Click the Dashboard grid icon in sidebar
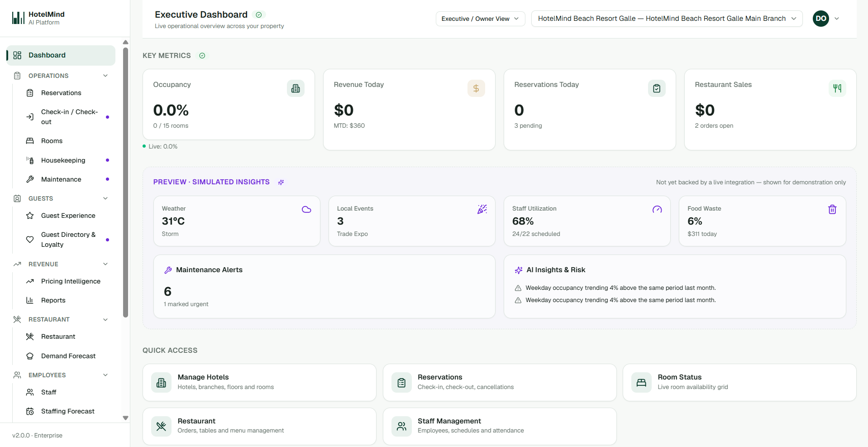The width and height of the screenshot is (868, 447). click(x=17, y=55)
